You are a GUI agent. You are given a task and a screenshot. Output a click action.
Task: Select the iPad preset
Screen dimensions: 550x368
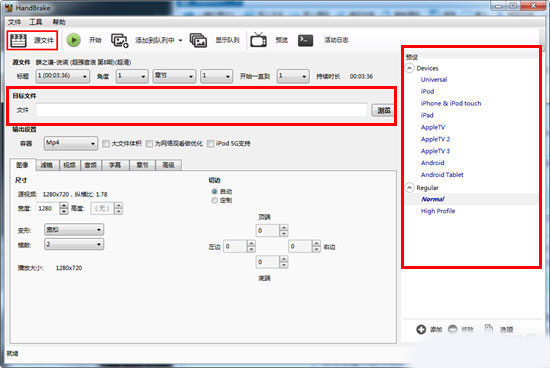[x=427, y=115]
